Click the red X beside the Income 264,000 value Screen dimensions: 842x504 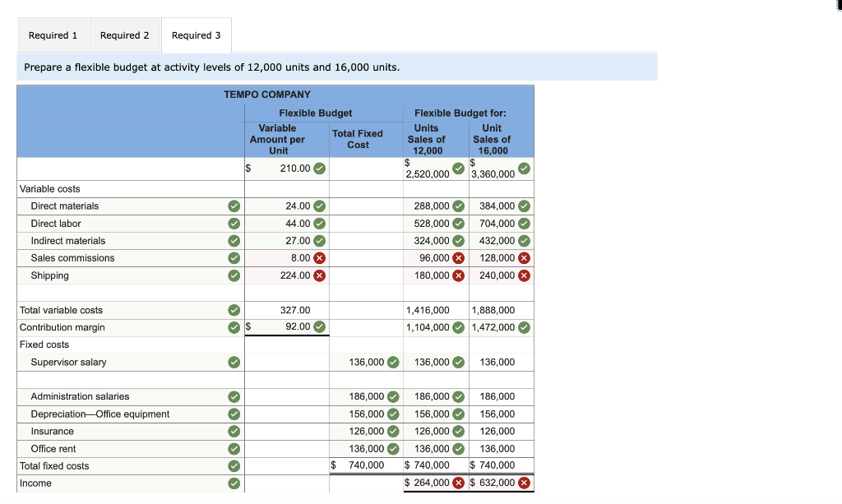(x=459, y=483)
